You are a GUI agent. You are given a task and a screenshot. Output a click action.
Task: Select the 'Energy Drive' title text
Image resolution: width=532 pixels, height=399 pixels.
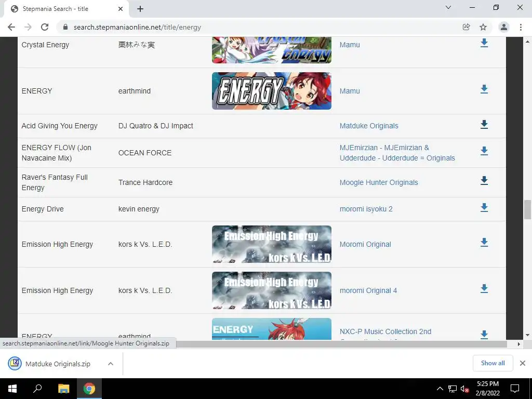[43, 209]
